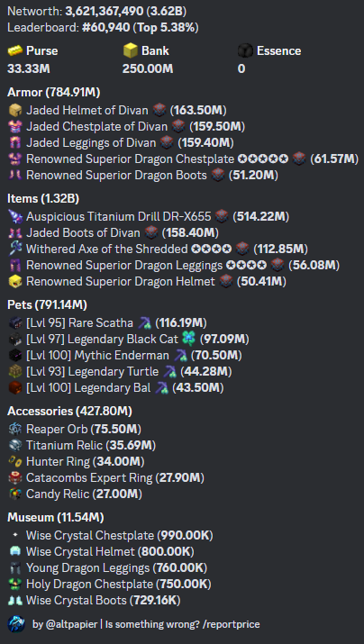Click the Jaded Helmet of Divan icon
364x644 pixels.
(x=14, y=110)
